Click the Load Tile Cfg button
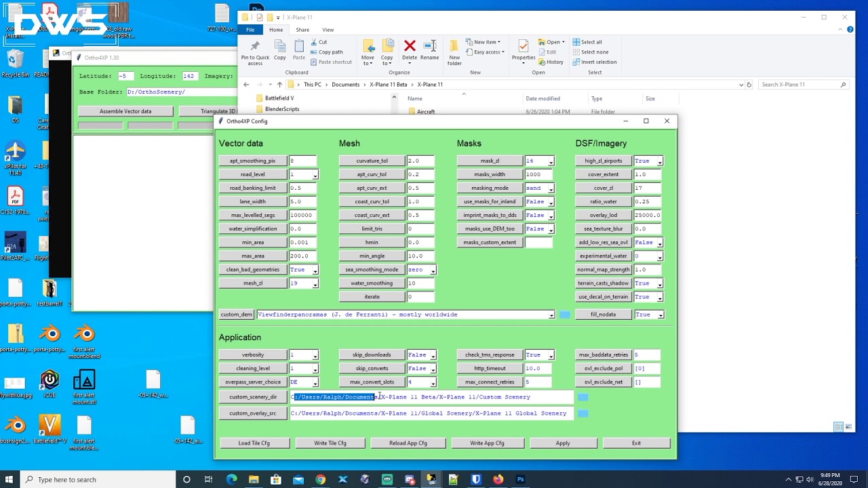The width and height of the screenshot is (868, 488). [x=254, y=443]
